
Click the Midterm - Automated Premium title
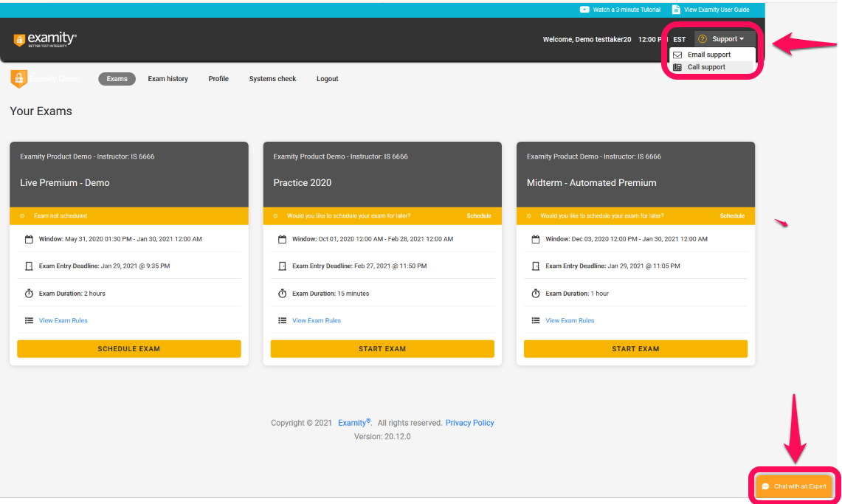[x=591, y=183]
